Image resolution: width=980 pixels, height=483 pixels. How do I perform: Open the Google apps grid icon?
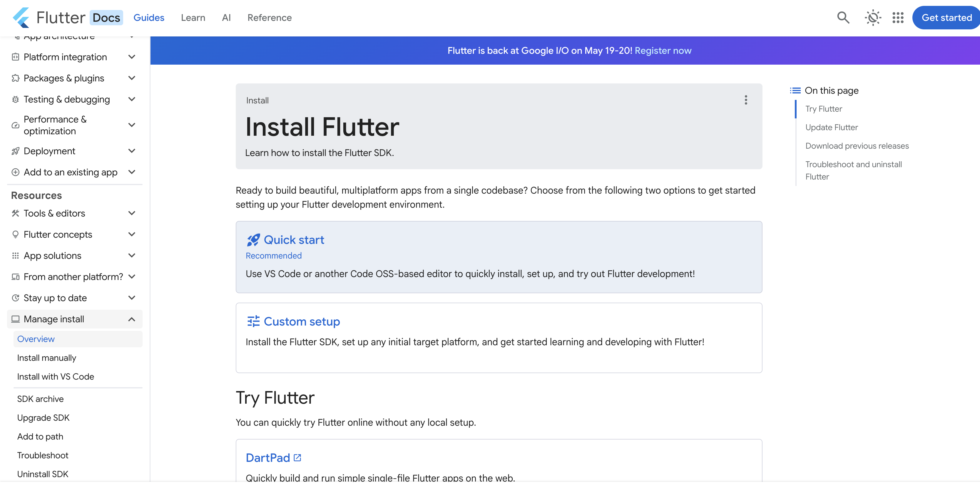(898, 18)
